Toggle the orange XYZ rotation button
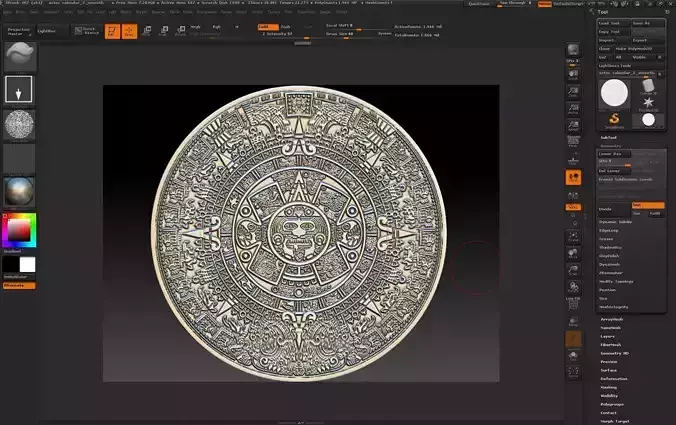This screenshot has height=425, width=676. (x=573, y=207)
